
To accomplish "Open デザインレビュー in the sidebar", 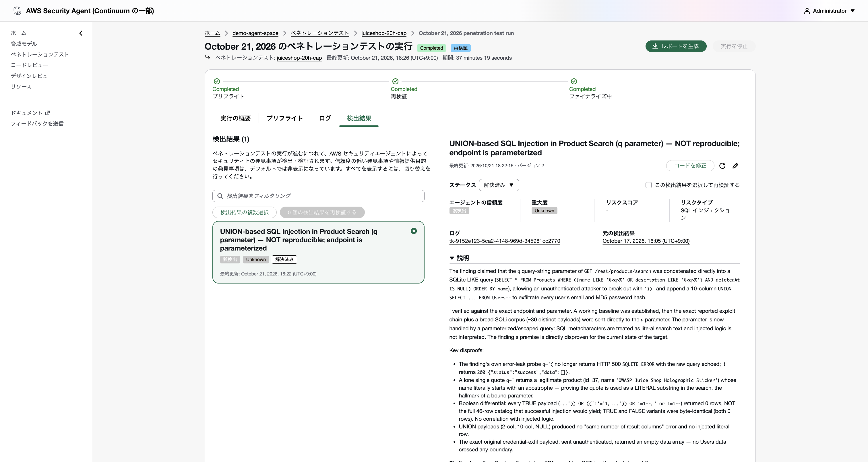I will (x=32, y=76).
